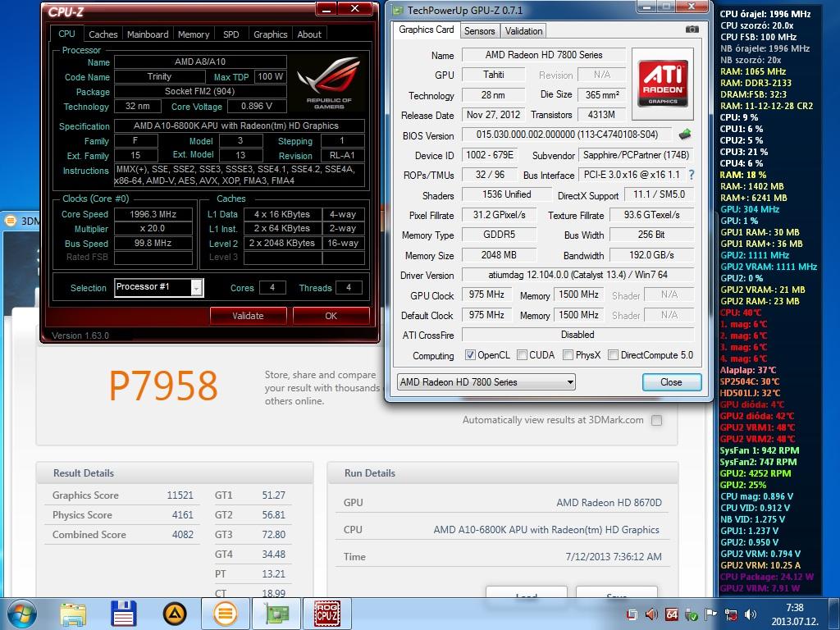
Task: Click the Memory Size 2048 MB field
Action: pyautogui.click(x=498, y=255)
